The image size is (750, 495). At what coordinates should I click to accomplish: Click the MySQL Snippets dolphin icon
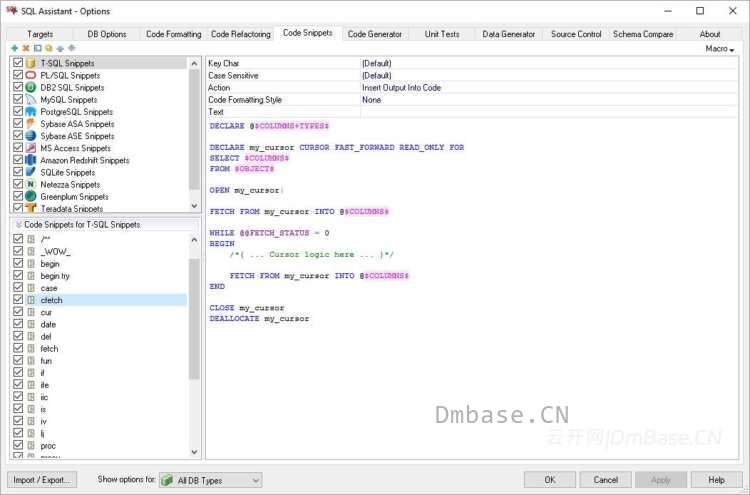point(31,99)
